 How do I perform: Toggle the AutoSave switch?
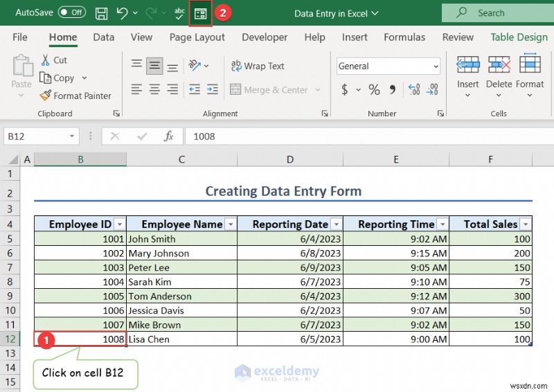[72, 12]
